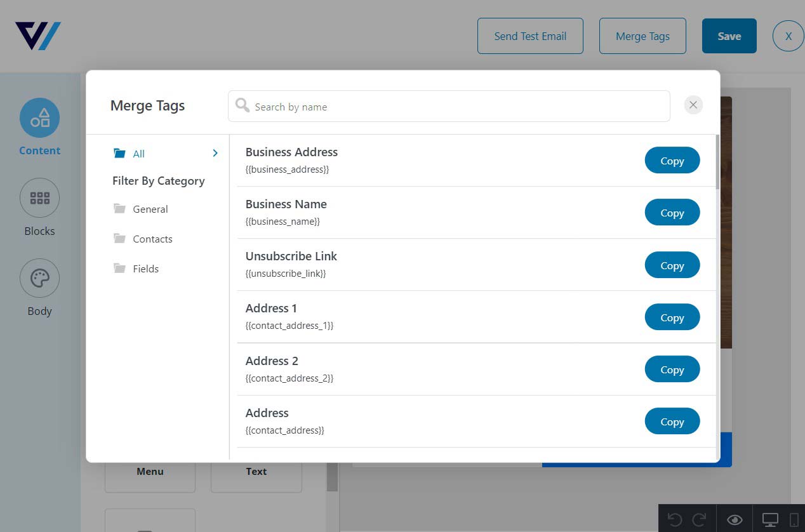Open Merge Tags from the top bar
Screen dimensions: 805x532
pos(642,36)
